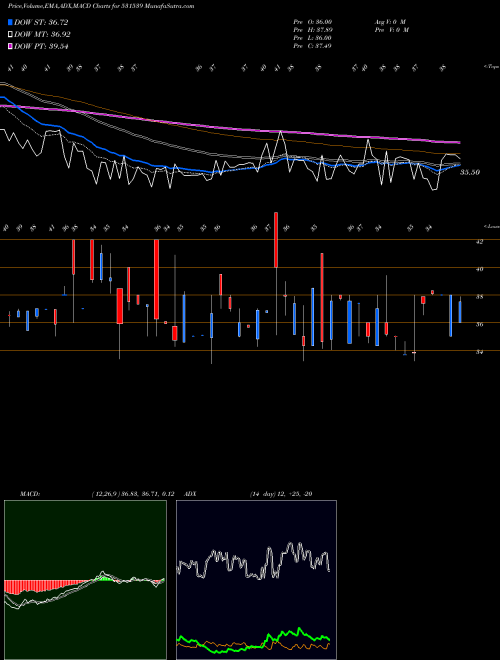Click the 40 price axis label
This screenshot has height=660, width=500.
479,269
